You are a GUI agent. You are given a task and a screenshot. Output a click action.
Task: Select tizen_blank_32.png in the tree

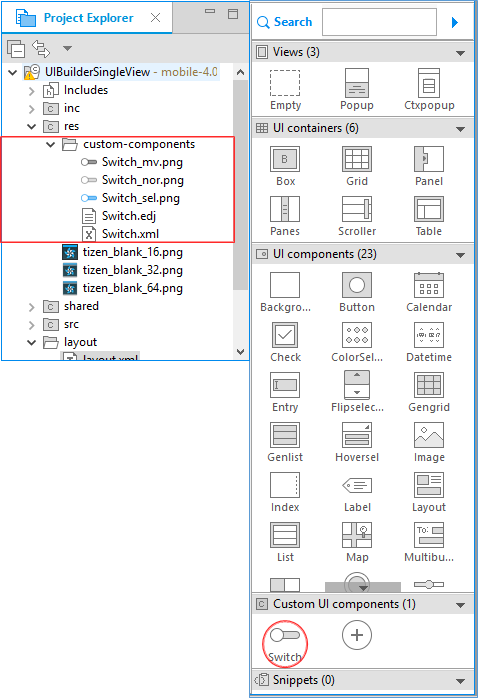pos(122,270)
